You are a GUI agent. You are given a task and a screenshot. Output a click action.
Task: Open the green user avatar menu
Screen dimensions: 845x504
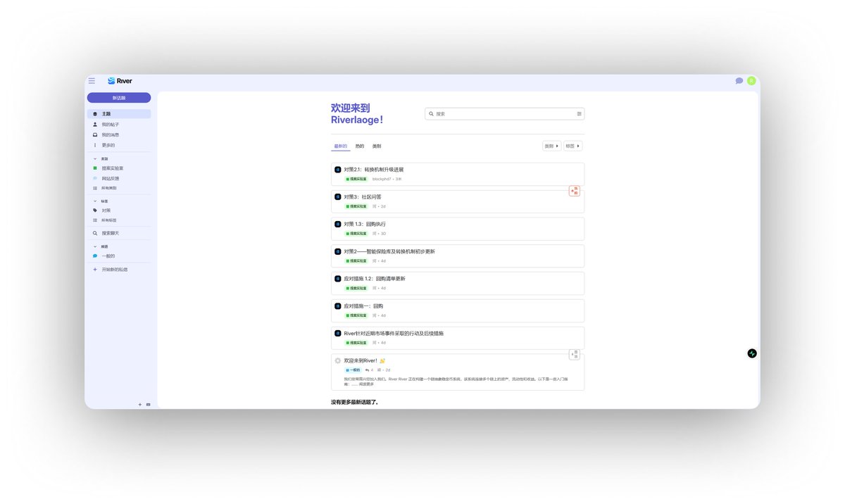click(x=751, y=81)
